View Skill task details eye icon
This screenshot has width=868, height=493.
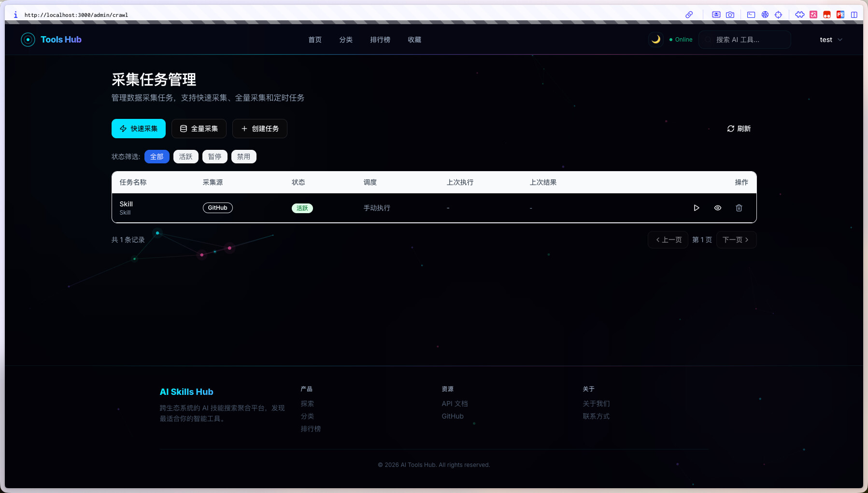tap(718, 208)
